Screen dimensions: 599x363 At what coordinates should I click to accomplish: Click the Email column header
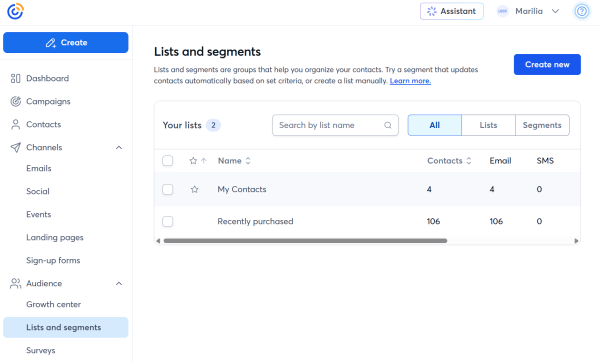pyautogui.click(x=500, y=160)
